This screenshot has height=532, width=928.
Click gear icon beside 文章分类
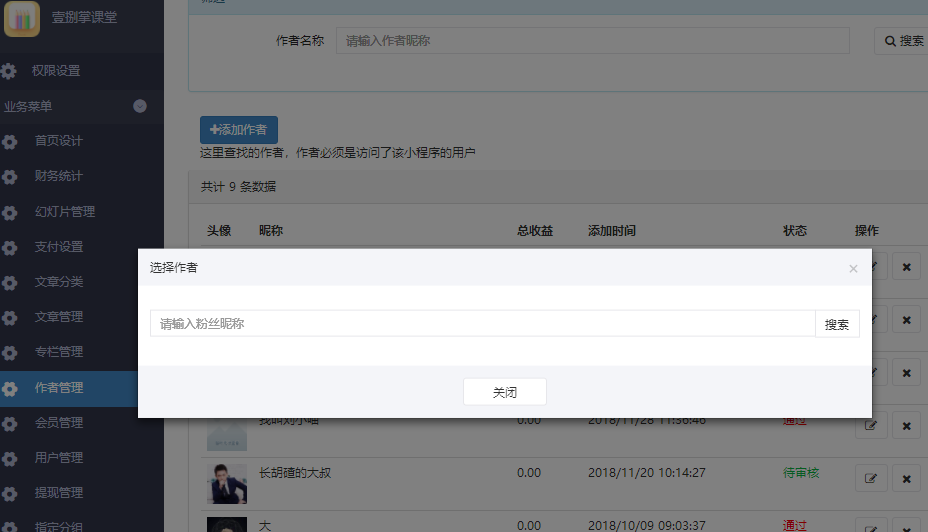click(x=9, y=282)
